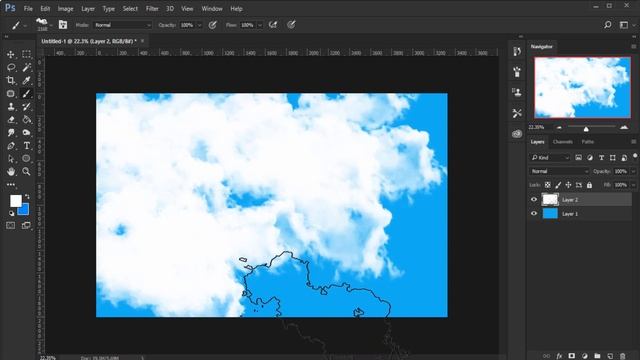This screenshot has height=360, width=640.
Task: Toggle Lock all padlock icon
Action: tap(589, 185)
